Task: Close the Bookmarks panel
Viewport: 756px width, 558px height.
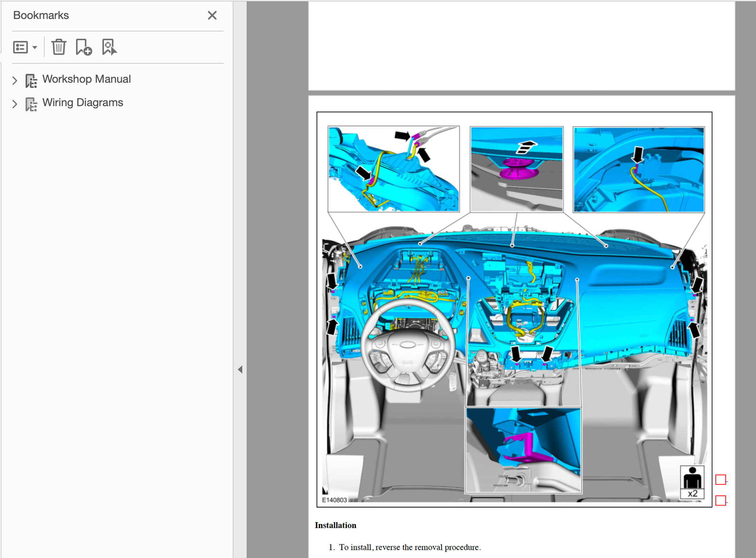Action: pos(212,15)
